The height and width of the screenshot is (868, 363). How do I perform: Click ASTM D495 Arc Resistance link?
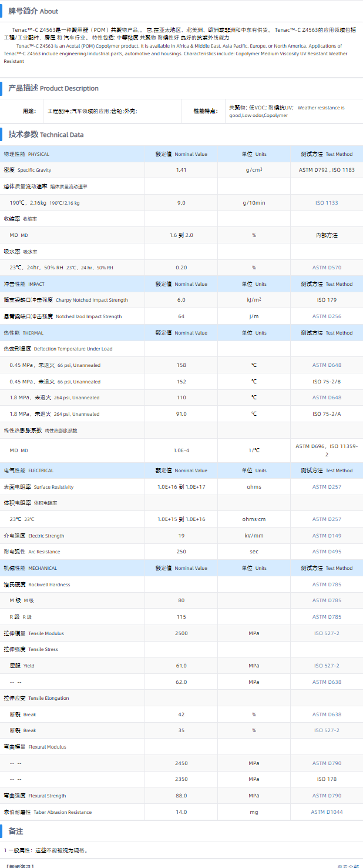tap(327, 552)
